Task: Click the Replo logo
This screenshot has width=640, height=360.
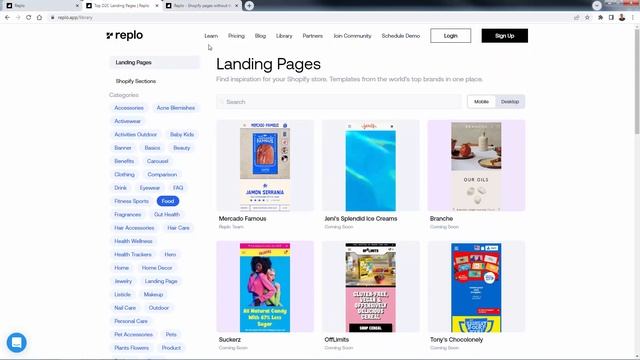Action: click(124, 36)
